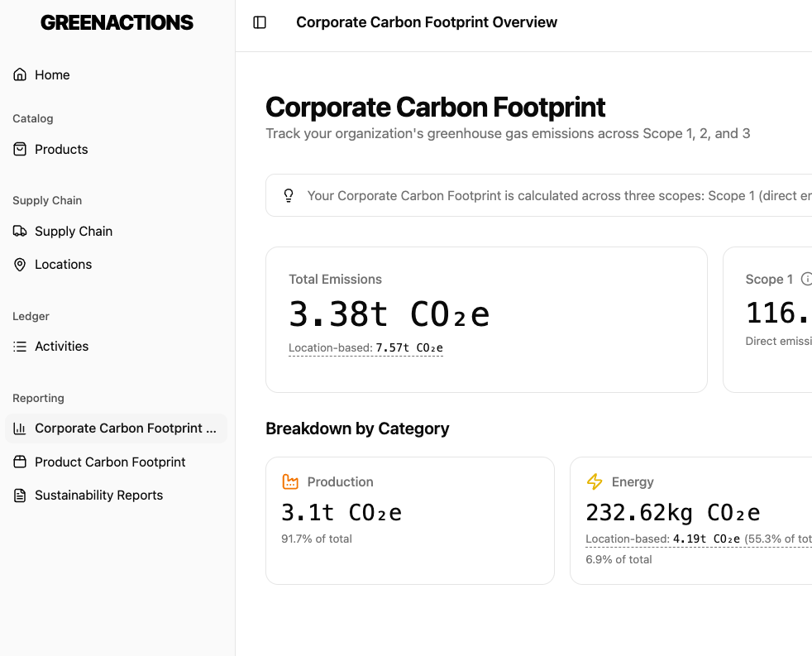The width and height of the screenshot is (812, 656).
Task: Select the Activities ledger list icon
Action: 19,346
